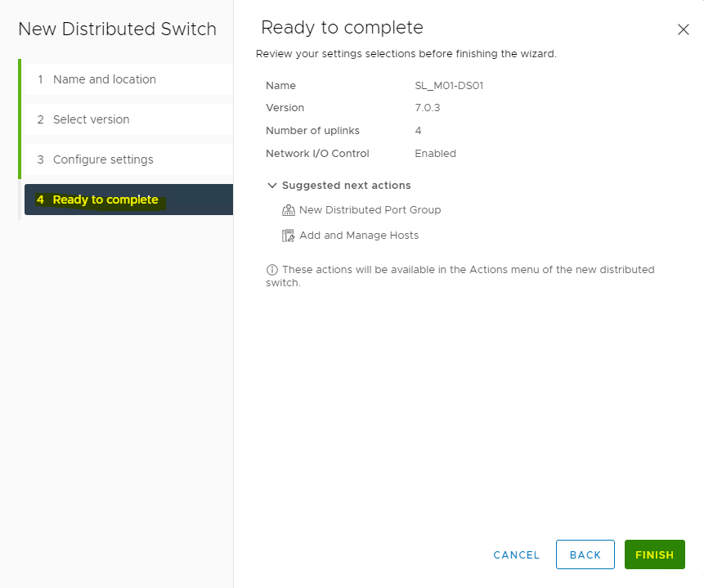Click the Add and Manage Hosts icon

click(x=289, y=236)
